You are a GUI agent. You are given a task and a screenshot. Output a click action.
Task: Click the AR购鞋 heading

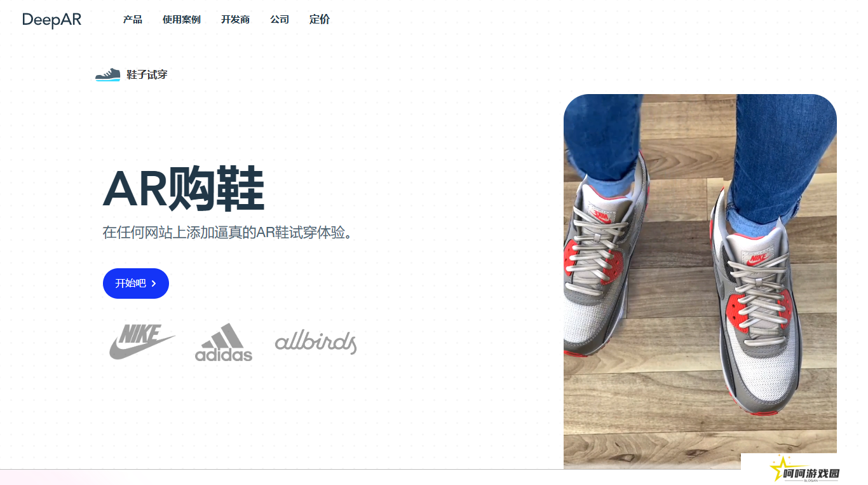pyautogui.click(x=184, y=189)
